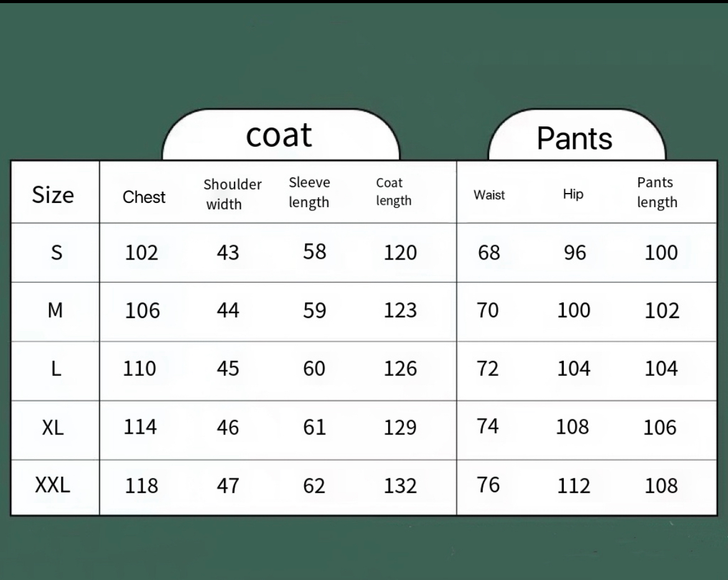Select the S size row label

pos(56,253)
